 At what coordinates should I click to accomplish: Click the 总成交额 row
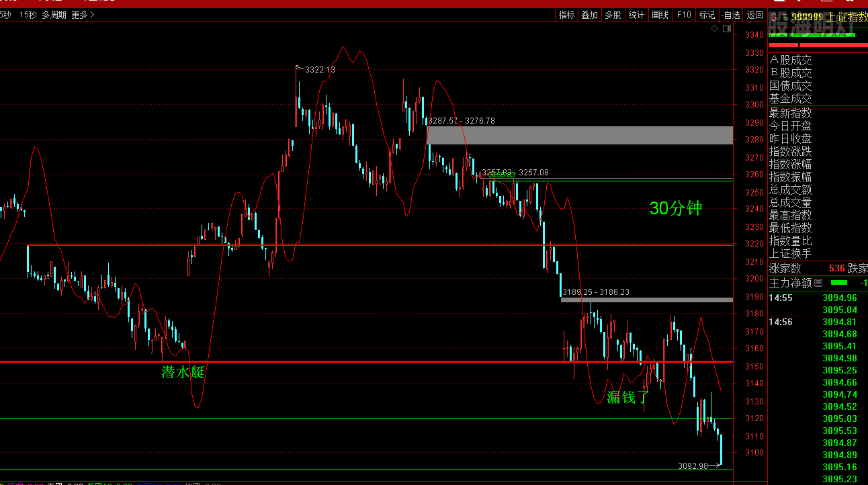pos(791,189)
